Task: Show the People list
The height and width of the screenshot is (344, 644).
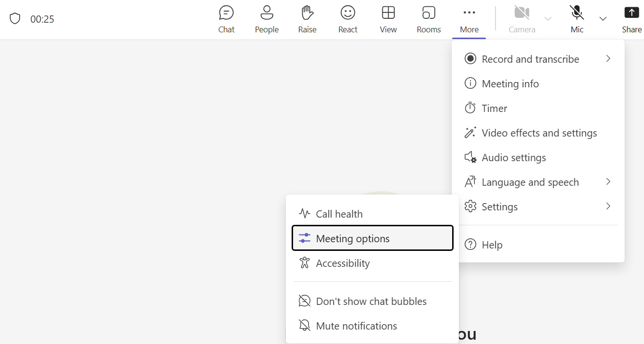Action: point(267,19)
